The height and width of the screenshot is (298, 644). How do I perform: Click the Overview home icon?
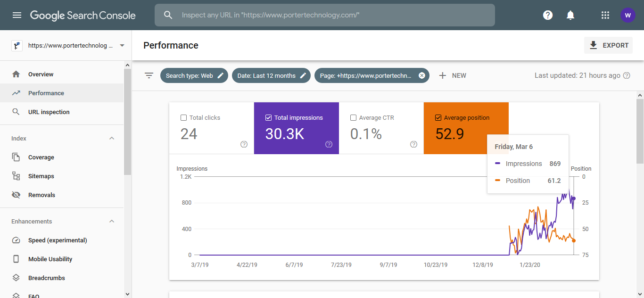(16, 74)
